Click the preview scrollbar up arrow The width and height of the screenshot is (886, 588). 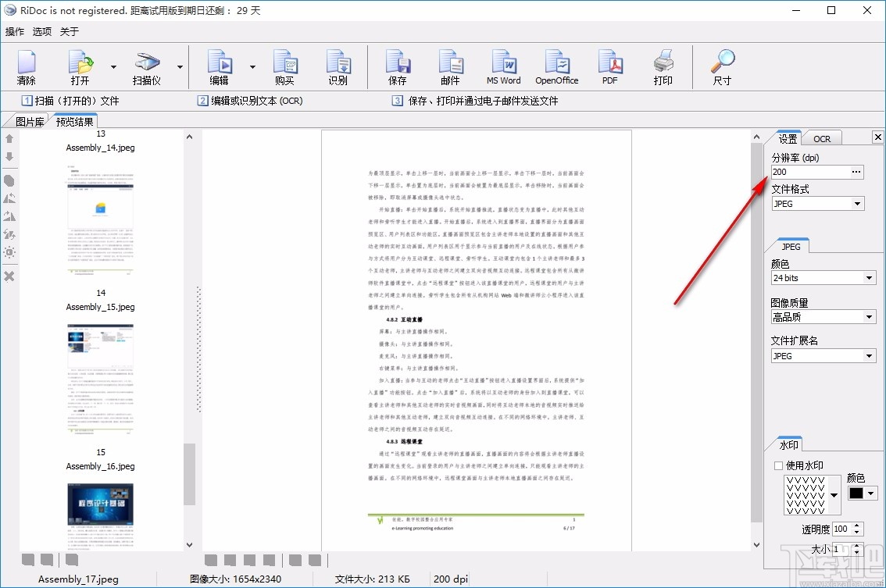coord(756,137)
